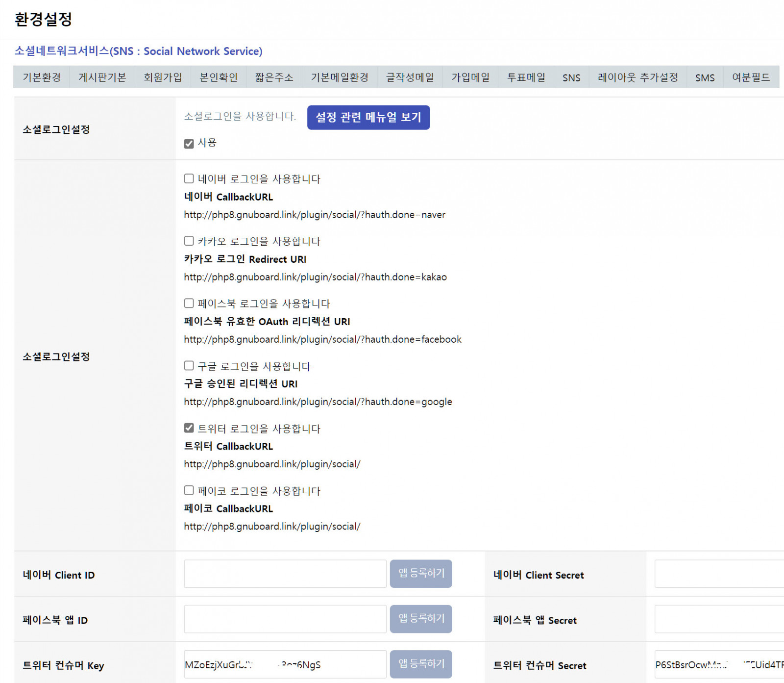Click the kakao redirect URI text
The height and width of the screenshot is (683, 784).
coord(316,277)
